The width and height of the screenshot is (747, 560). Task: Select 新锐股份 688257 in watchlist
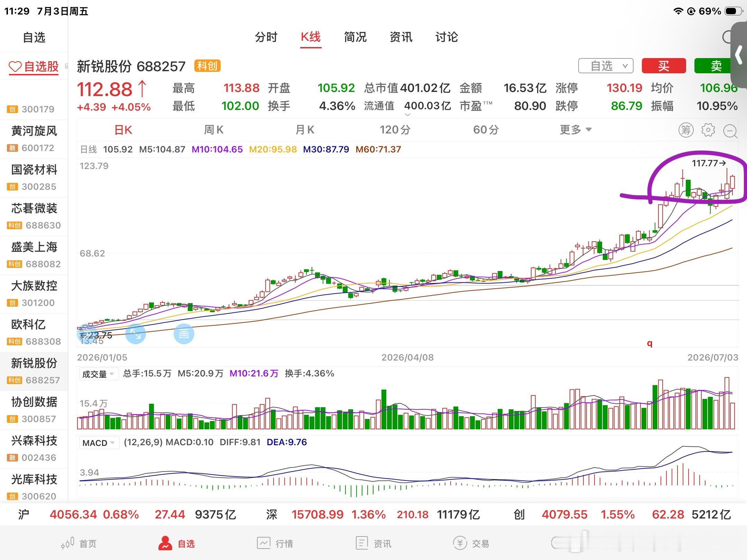click(34, 371)
